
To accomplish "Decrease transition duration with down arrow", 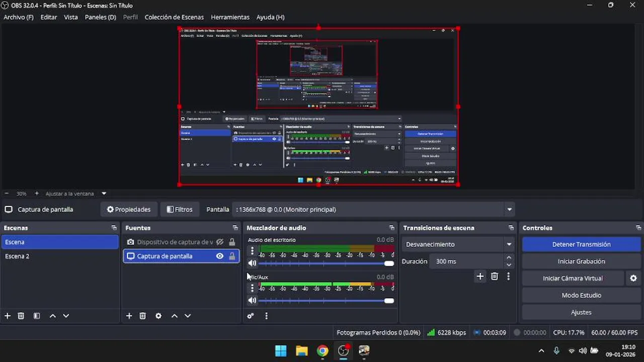I will click(x=509, y=265).
